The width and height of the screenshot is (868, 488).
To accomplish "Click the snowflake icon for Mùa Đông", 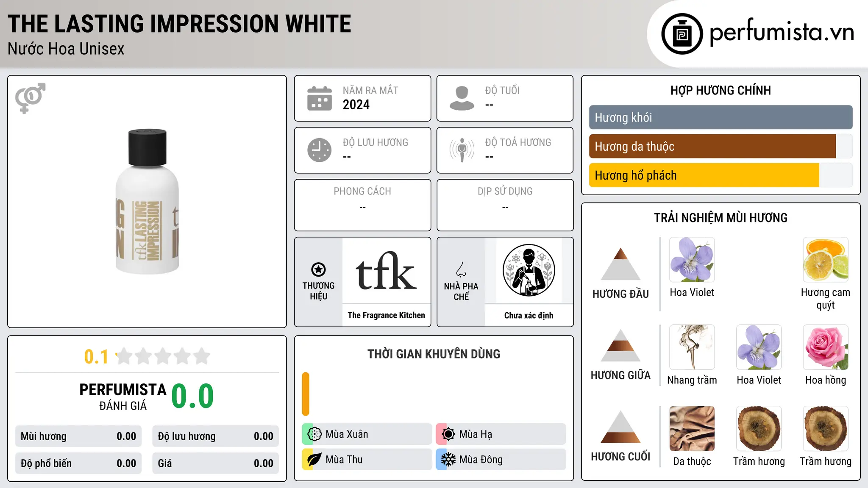I will [x=448, y=460].
